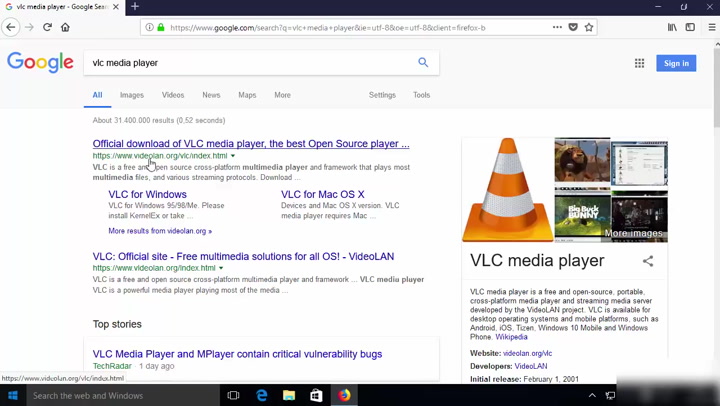
Task: Expand the arrow beside the first videolan.org URL
Action: point(233,156)
